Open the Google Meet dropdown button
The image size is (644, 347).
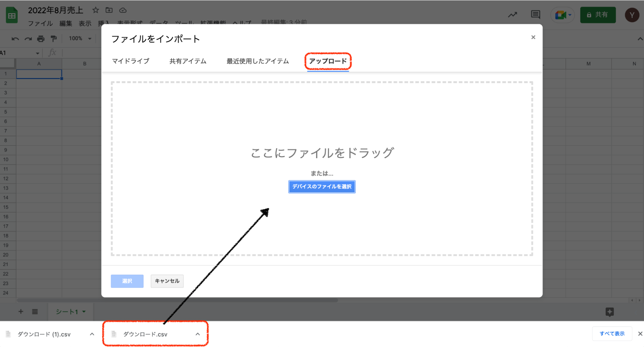click(x=562, y=15)
